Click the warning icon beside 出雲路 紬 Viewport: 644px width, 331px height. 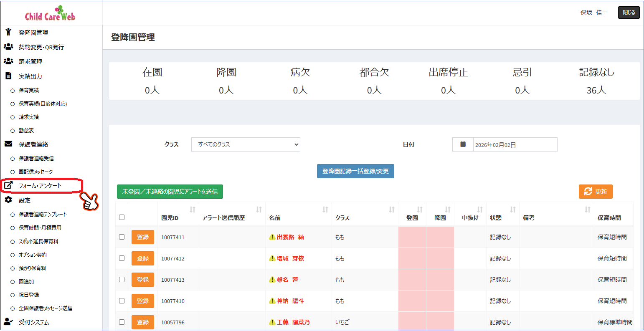click(x=272, y=237)
